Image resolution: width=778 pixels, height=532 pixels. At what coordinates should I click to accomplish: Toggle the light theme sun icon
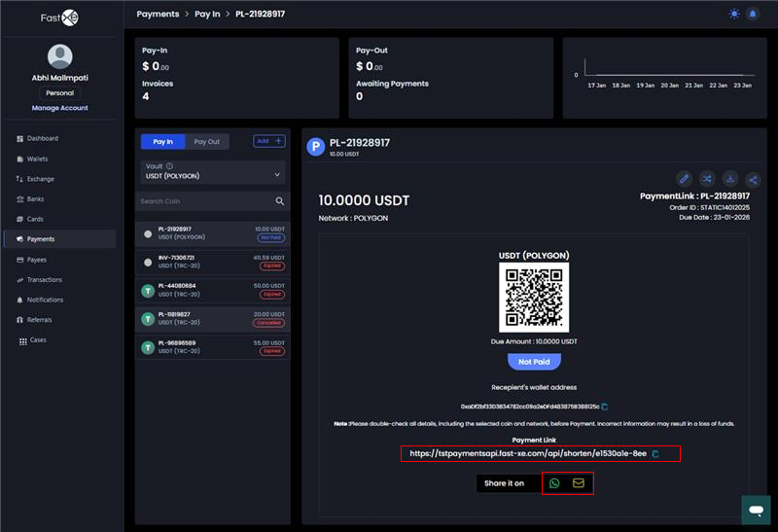coord(734,14)
